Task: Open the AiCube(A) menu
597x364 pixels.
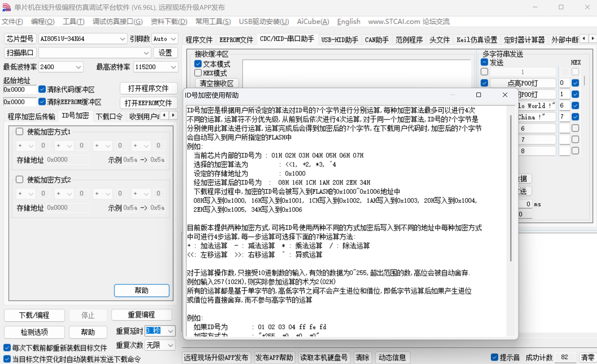Action: [x=313, y=21]
